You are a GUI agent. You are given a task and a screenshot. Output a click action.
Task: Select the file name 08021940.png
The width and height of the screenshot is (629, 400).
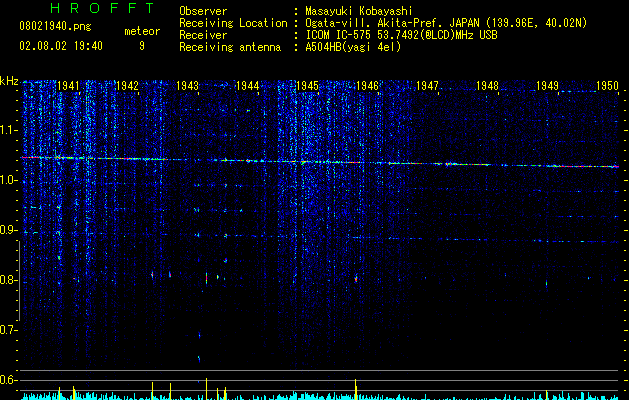pyautogui.click(x=55, y=26)
